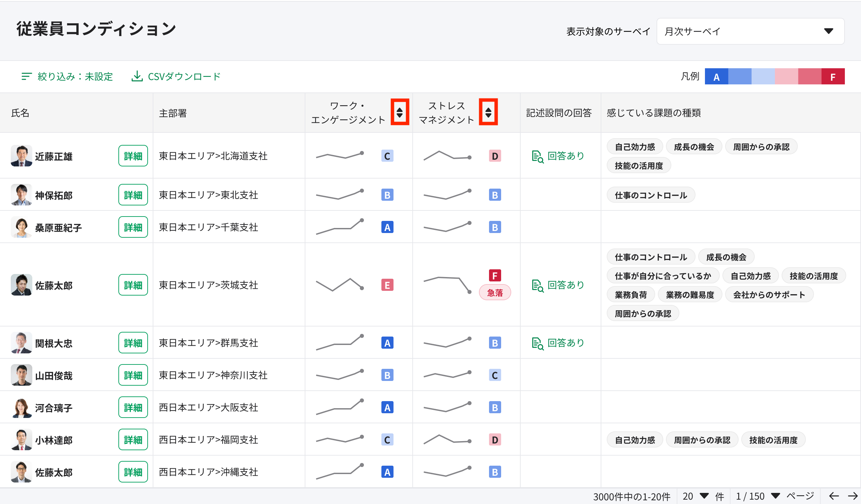Open 詳細 for 近藤正雄
This screenshot has height=504, width=861.
pyautogui.click(x=133, y=156)
